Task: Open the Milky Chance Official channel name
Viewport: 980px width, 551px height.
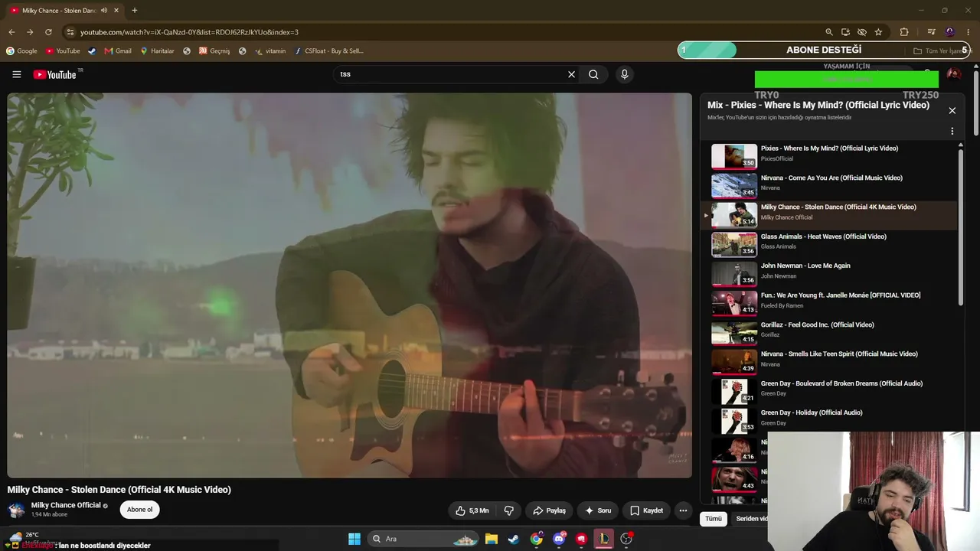Action: (x=66, y=505)
